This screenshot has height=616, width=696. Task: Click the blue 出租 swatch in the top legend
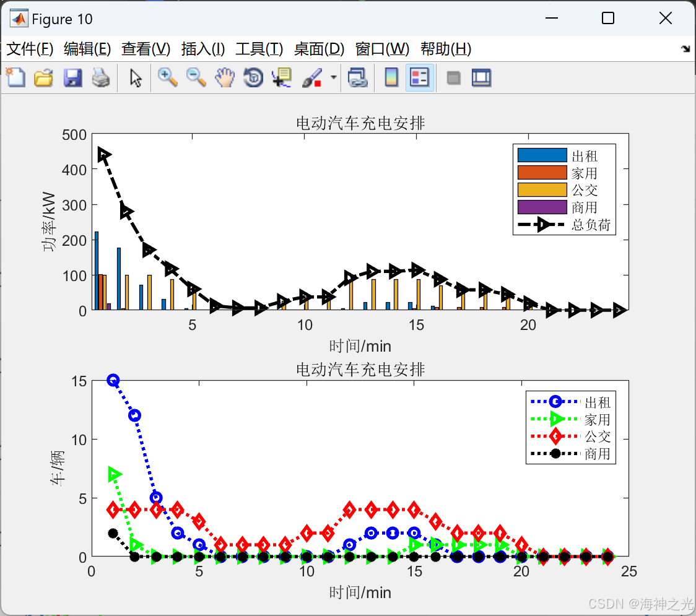point(542,155)
